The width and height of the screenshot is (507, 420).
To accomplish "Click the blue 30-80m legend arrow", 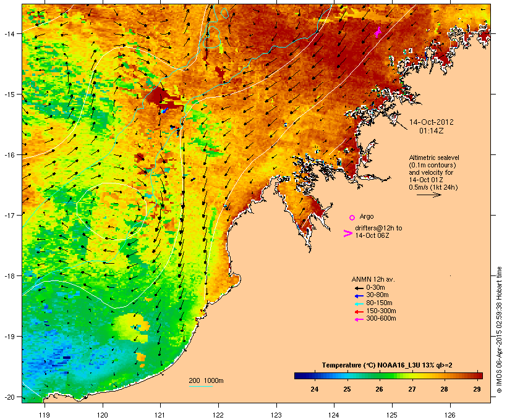I will pyautogui.click(x=359, y=296).
